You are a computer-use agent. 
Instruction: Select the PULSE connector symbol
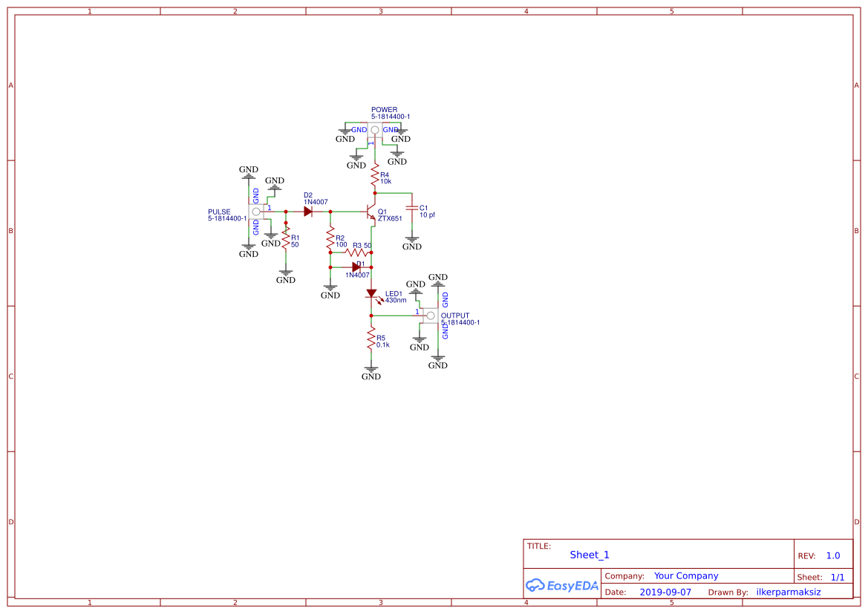click(256, 212)
